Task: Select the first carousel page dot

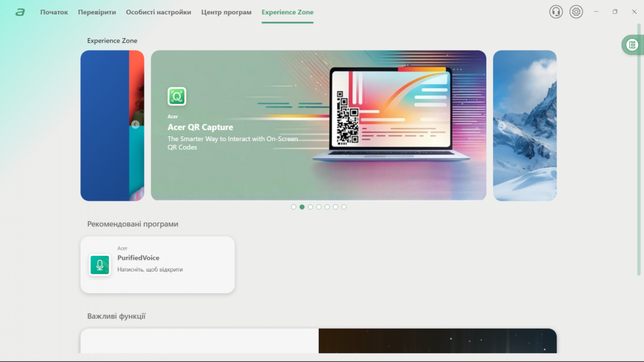Action: coord(294,207)
